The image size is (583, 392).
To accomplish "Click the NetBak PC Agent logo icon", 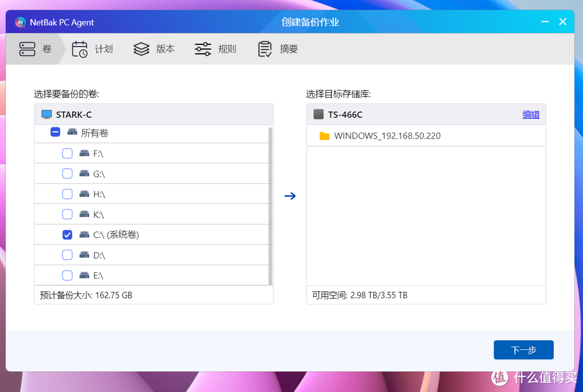I will click(x=20, y=22).
